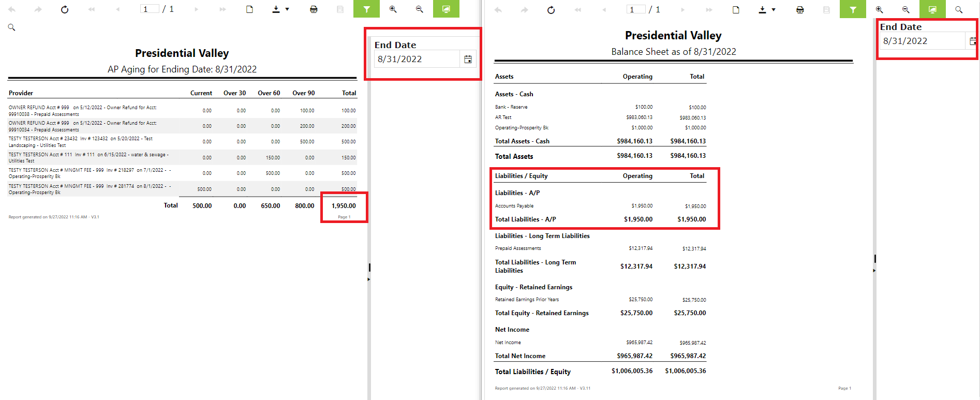Image resolution: width=980 pixels, height=400 pixels.
Task: Zoom in on the Balance Sheet
Action: click(x=880, y=10)
